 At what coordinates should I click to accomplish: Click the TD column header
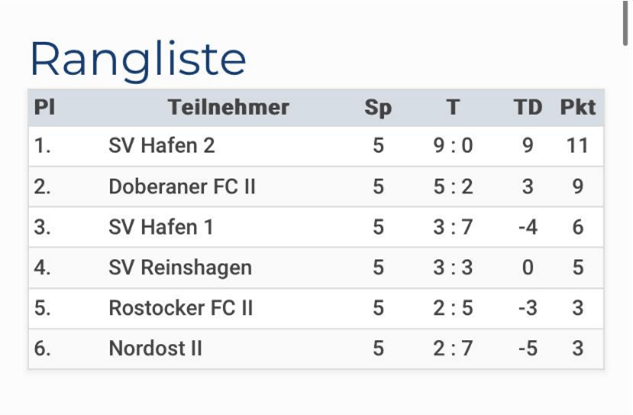tap(528, 107)
